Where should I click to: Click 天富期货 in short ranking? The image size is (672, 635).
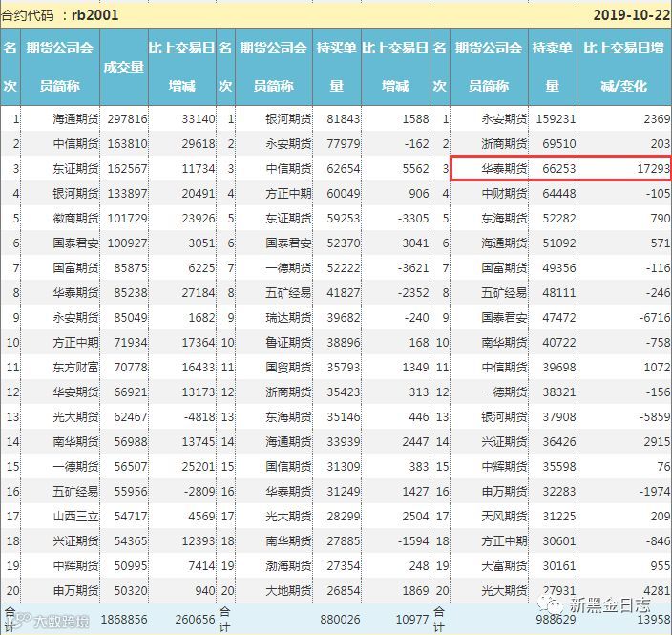pos(504,566)
